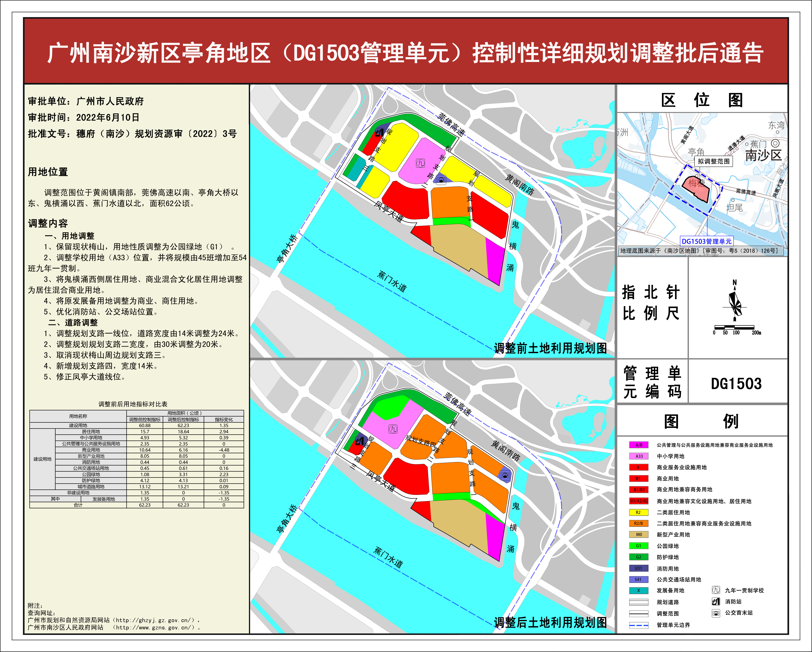Click the 调整内容 section heading

[48, 223]
